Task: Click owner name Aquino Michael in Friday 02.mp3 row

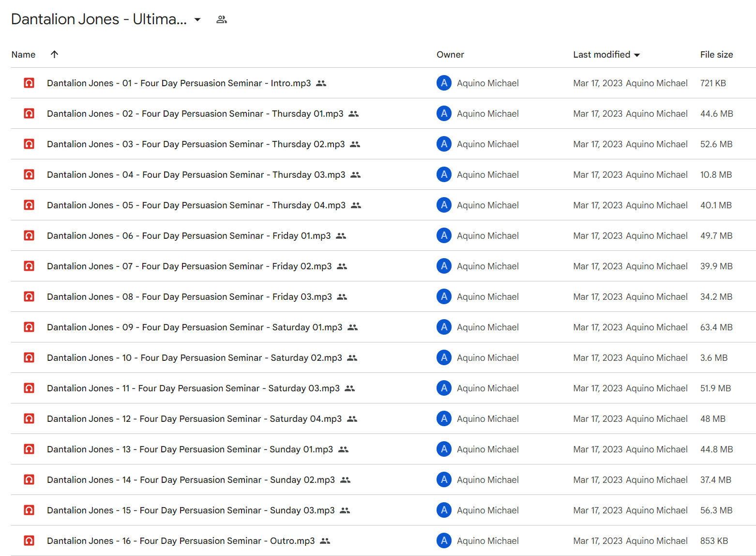Action: 488,266
